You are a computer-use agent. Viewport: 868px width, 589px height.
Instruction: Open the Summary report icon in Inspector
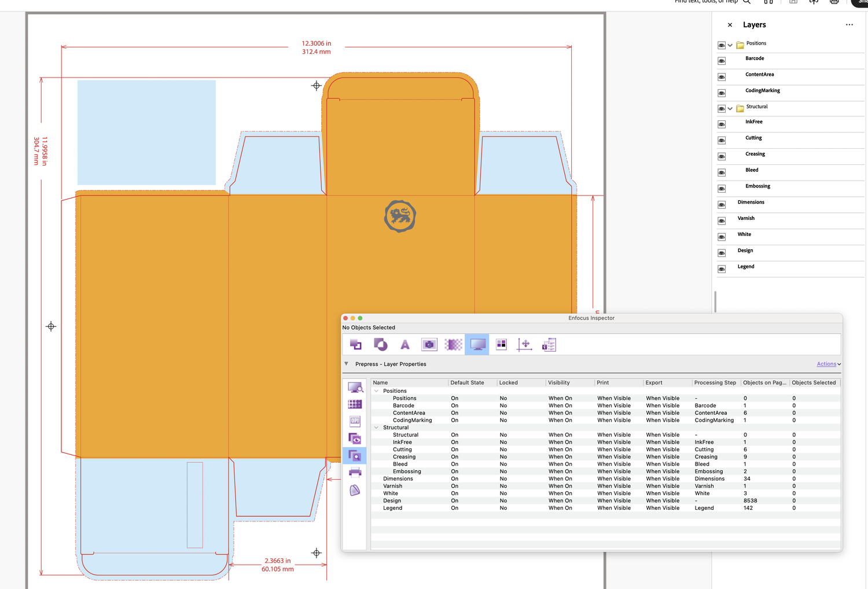point(549,344)
